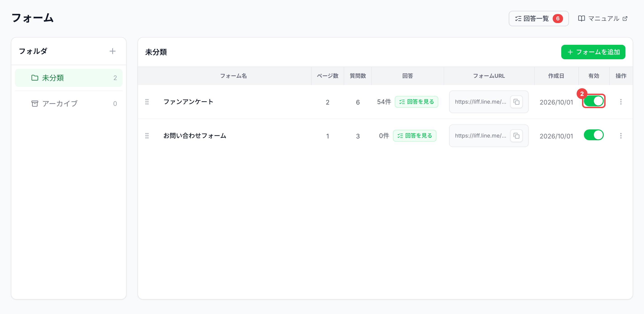Screen dimensions: 644x314
Task: Click the フォームURL column header
Action: coord(489,76)
